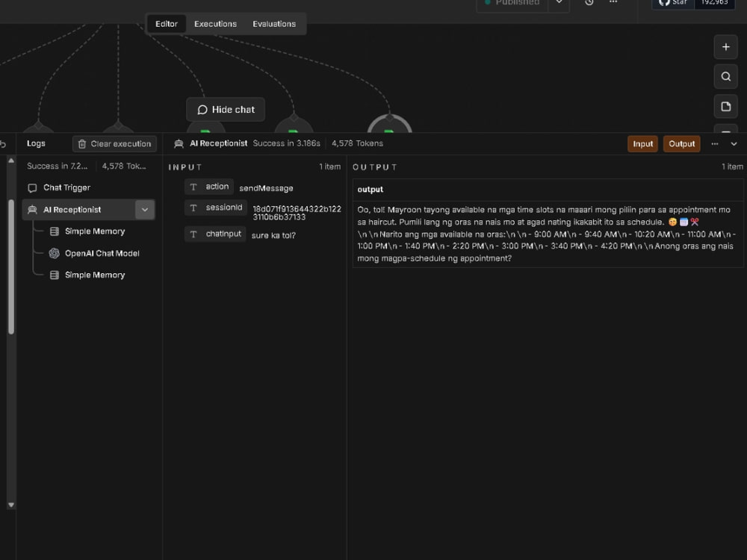This screenshot has height=560, width=747.
Task: Click the session ID value text
Action: [x=297, y=213]
